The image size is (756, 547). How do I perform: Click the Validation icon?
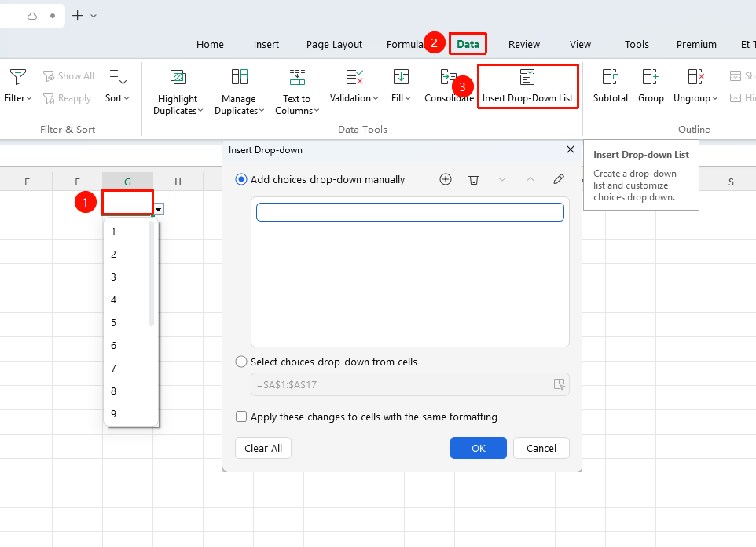[354, 77]
